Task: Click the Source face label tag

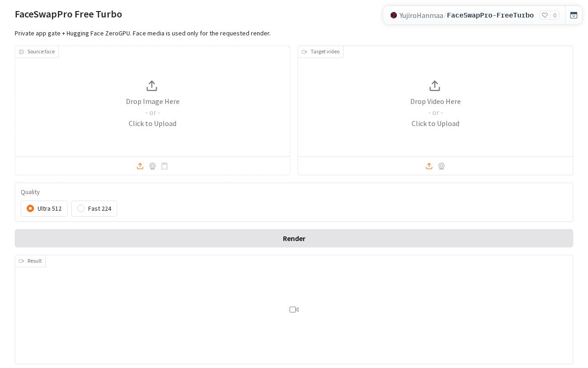Action: point(37,52)
